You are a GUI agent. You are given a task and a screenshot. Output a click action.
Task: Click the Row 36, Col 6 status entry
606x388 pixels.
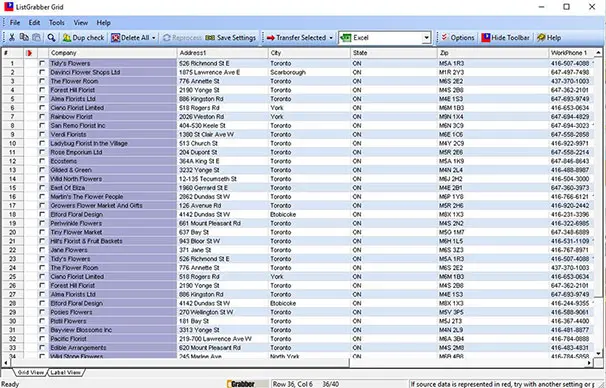(293, 384)
